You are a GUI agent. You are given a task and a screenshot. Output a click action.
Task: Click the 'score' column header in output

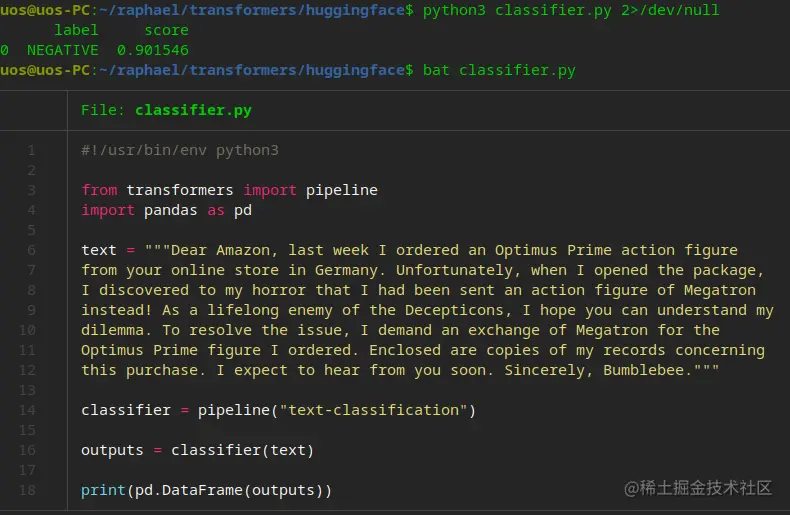point(166,30)
